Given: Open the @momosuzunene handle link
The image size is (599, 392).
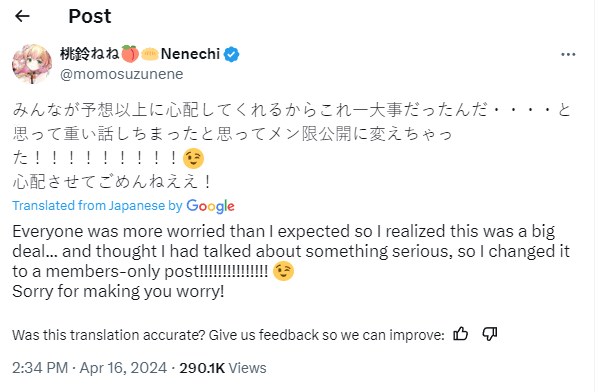Looking at the screenshot, I should (121, 74).
